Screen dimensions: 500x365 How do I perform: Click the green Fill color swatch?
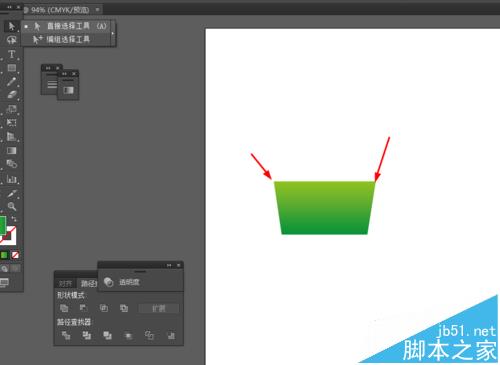point(3,225)
